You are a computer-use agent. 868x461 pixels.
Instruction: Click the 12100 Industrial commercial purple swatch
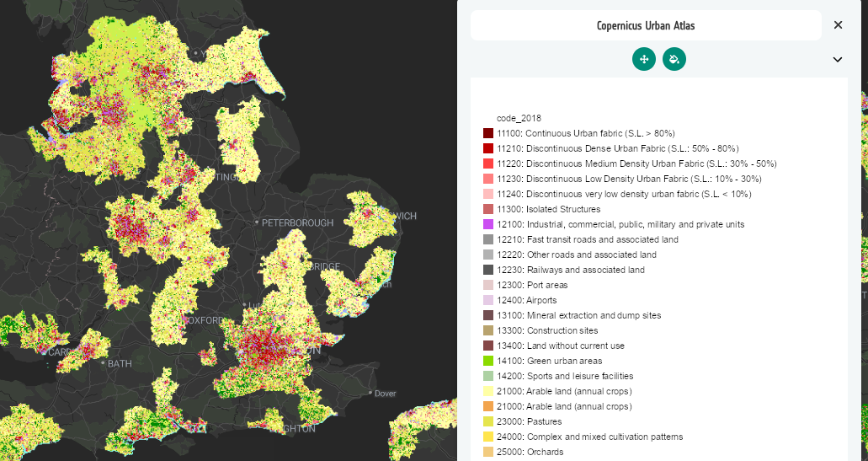(x=488, y=224)
